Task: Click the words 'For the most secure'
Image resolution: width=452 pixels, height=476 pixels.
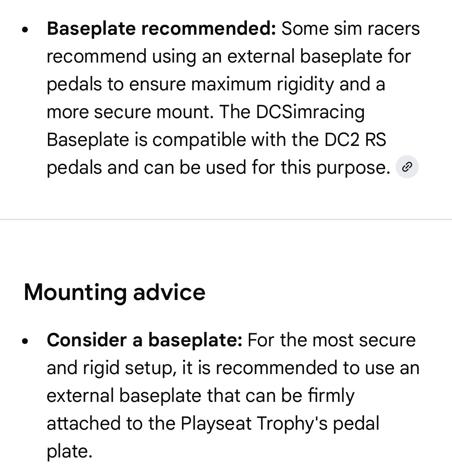Action: point(331,340)
